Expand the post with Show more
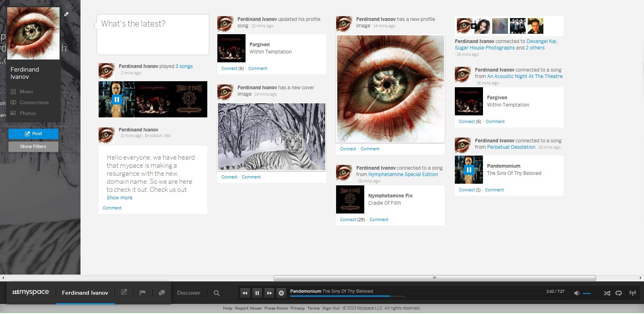 pyautogui.click(x=119, y=198)
